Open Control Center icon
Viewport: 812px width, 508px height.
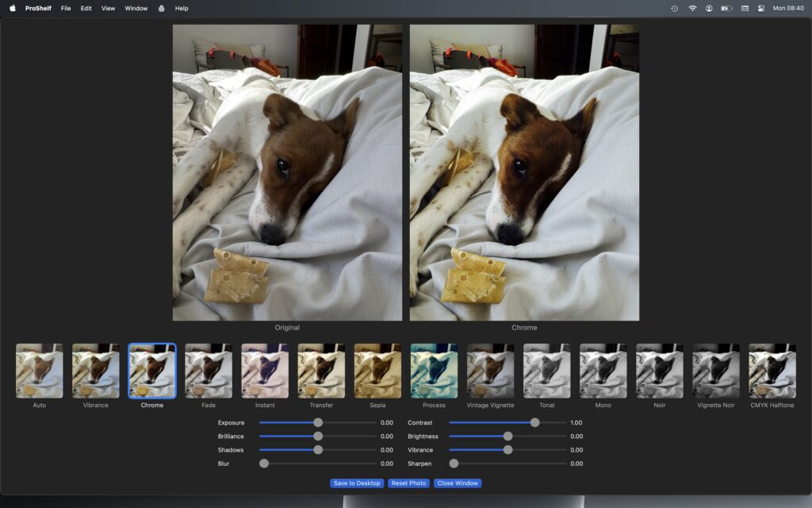[761, 8]
